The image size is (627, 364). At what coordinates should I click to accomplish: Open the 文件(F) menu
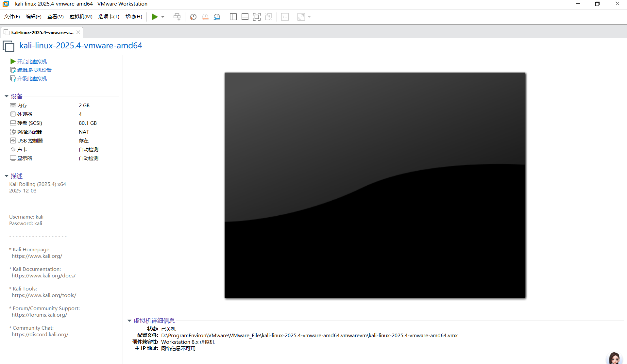pyautogui.click(x=12, y=17)
